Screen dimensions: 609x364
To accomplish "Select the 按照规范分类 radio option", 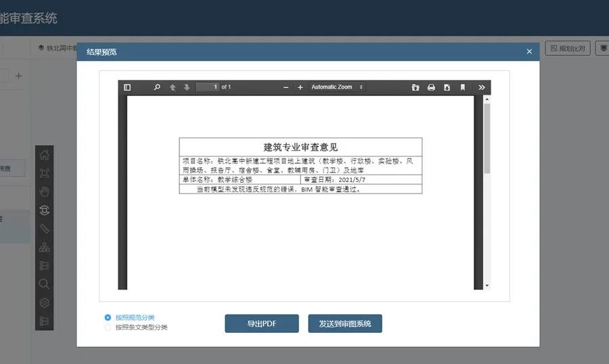I will 108,317.
